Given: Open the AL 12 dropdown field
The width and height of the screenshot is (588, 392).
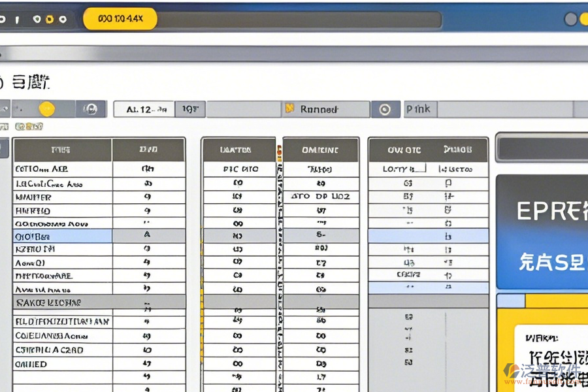Looking at the screenshot, I should click(x=144, y=109).
